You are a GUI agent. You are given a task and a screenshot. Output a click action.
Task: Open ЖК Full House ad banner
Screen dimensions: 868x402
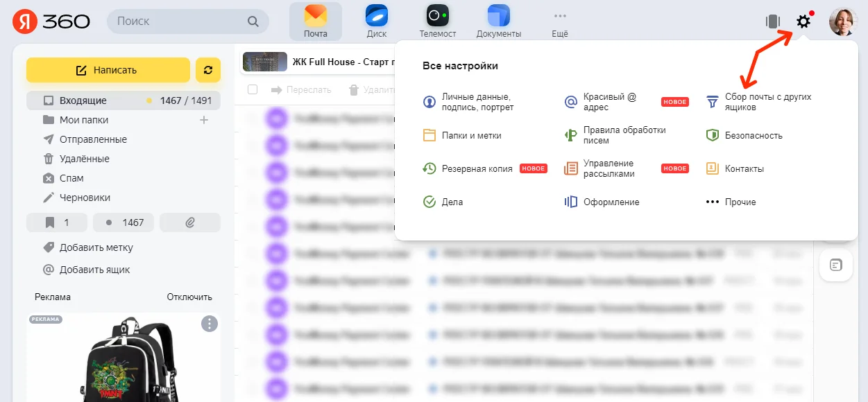(319, 62)
